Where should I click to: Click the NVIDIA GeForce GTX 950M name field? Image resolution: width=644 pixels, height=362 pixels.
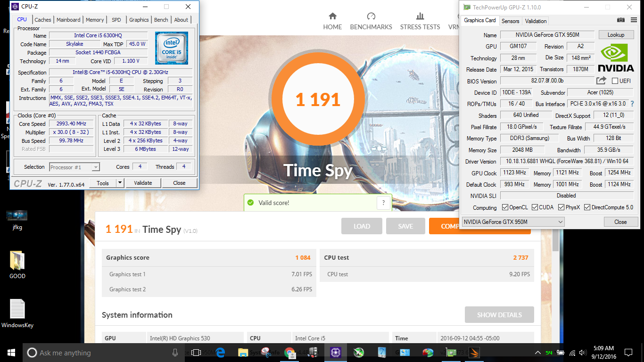[x=547, y=35]
